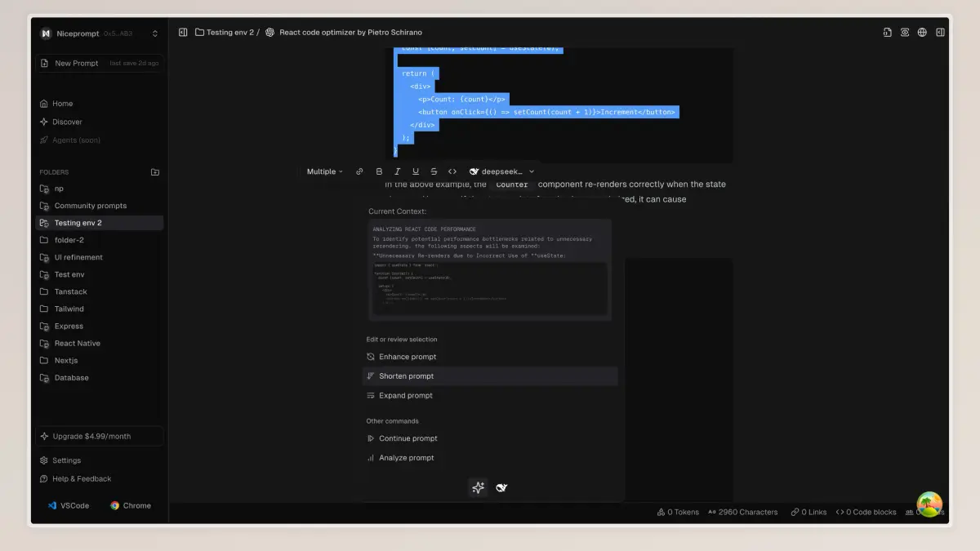Insert link using the toolbar link icon
980x551 pixels.
pos(359,171)
